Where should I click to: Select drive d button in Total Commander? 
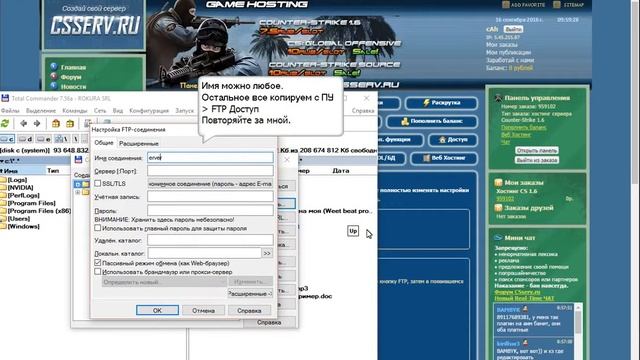coord(25,139)
